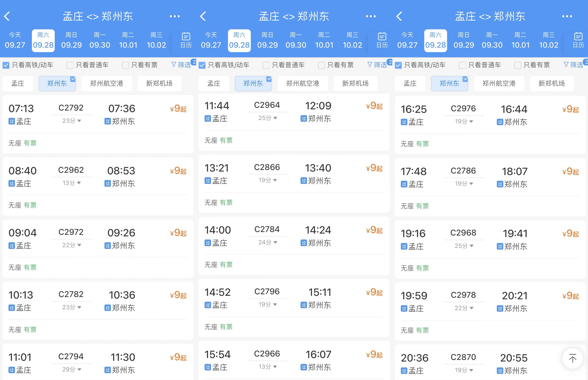Tap the 过 badge beside 孟庄 on C2976

tap(404, 122)
